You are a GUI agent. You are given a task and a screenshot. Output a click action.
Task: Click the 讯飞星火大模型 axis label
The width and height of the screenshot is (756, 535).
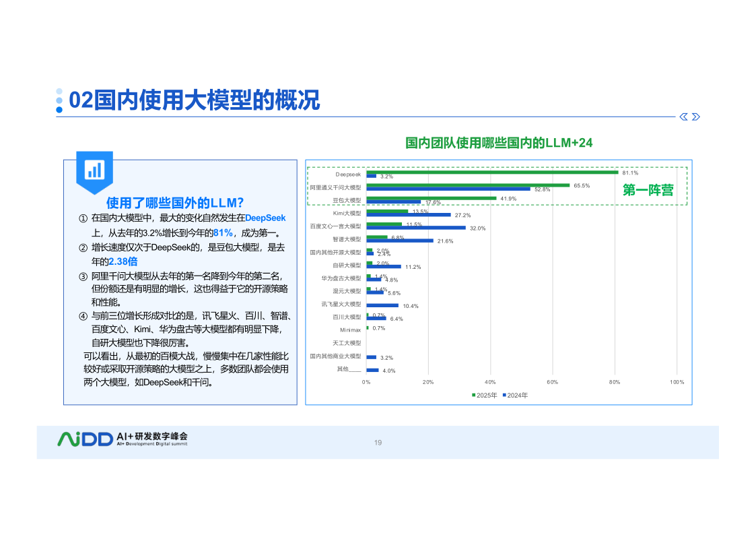click(x=341, y=305)
